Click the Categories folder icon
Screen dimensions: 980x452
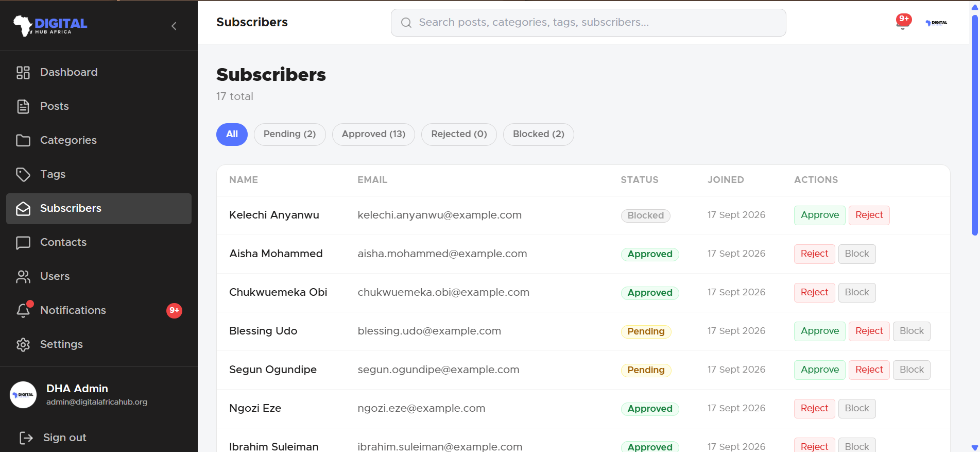23,140
